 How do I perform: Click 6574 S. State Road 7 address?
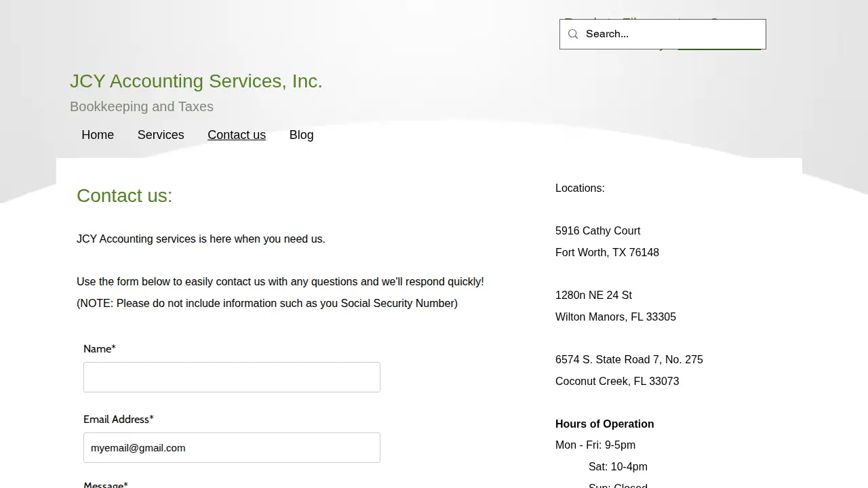click(629, 360)
